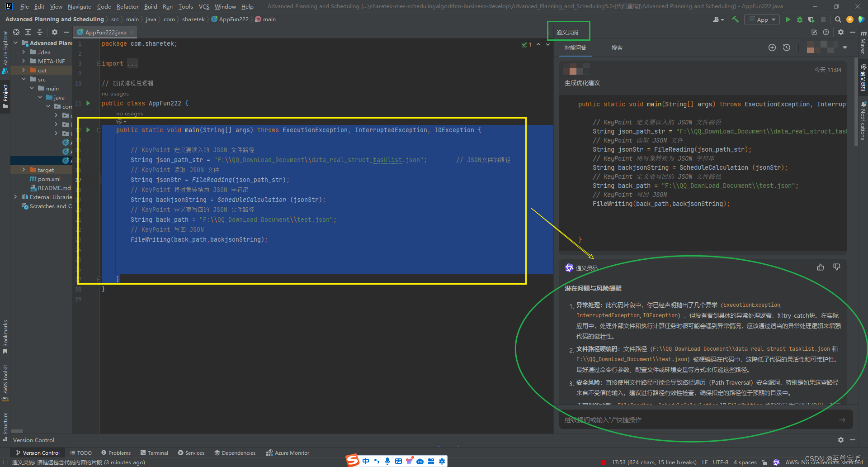Select opened file target icon in Project panel
The image size is (868, 467).
pos(16,32)
